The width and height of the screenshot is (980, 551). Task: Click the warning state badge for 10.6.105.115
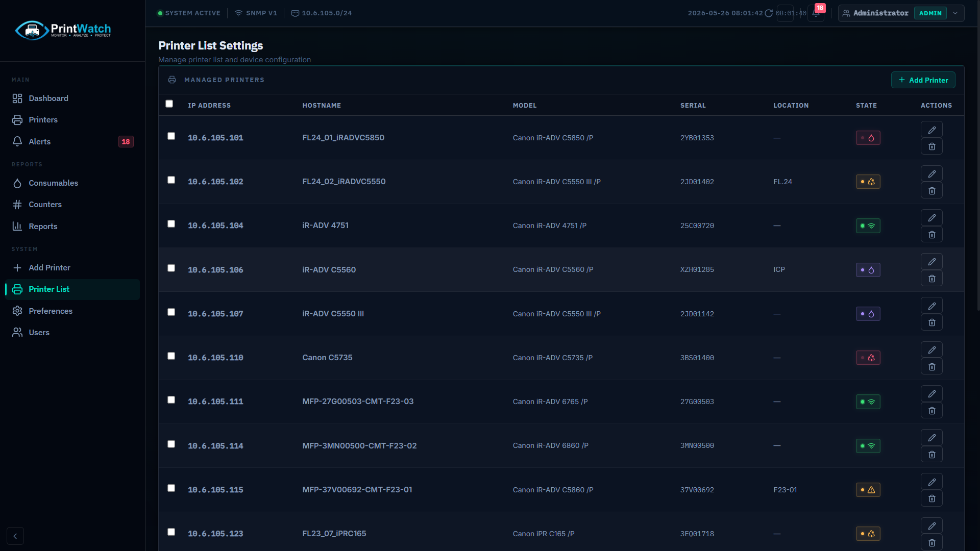click(868, 490)
